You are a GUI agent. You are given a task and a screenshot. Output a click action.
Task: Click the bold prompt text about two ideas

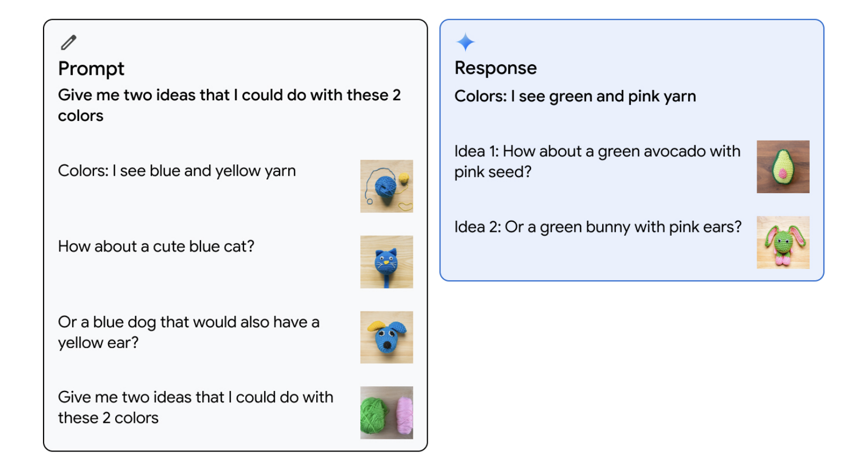pos(229,105)
